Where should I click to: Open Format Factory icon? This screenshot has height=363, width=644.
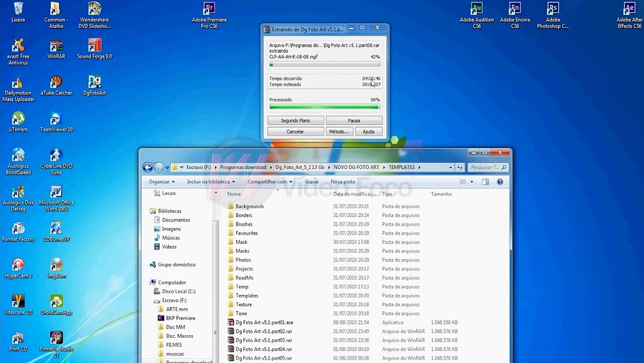(x=18, y=232)
